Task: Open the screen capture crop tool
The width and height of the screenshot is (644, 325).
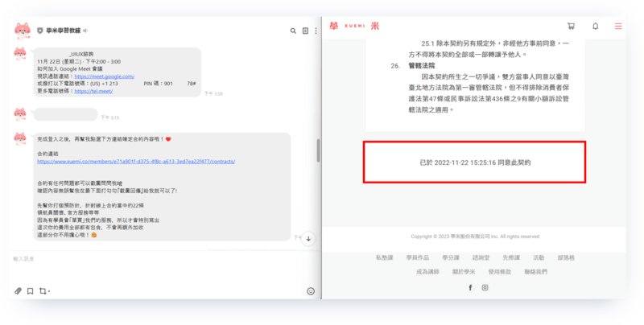Action: tap(43, 290)
